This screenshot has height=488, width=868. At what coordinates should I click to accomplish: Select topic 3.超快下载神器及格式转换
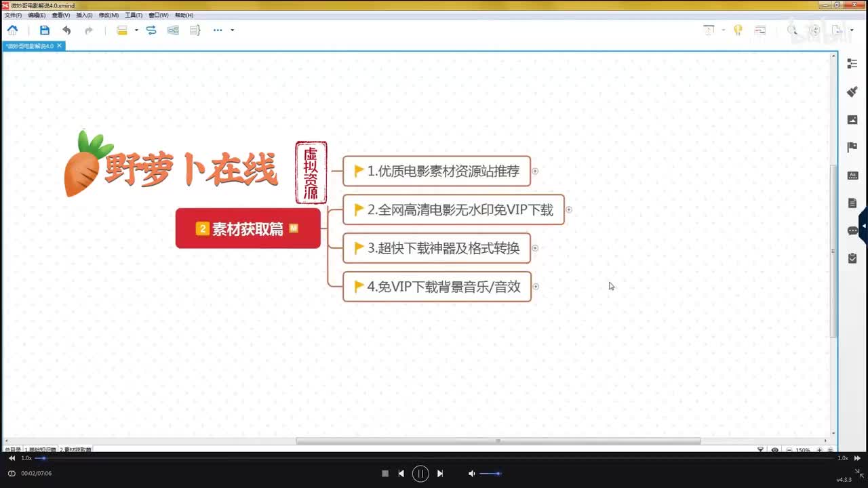tap(437, 248)
